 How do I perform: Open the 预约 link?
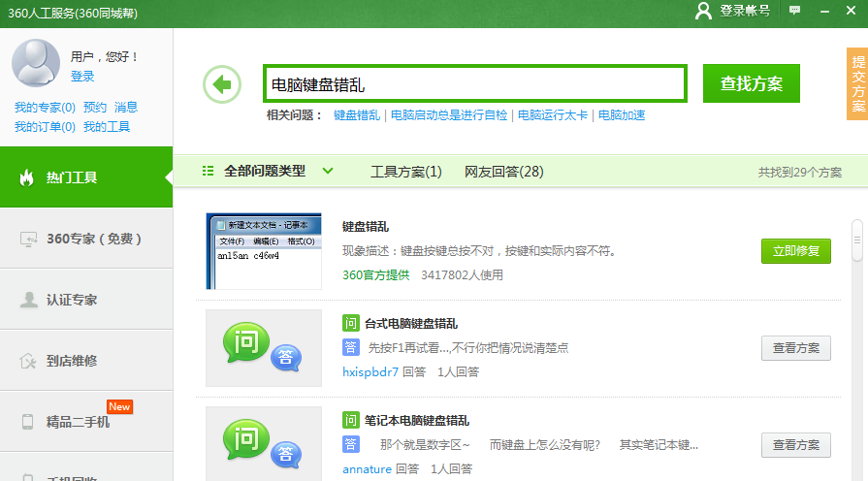[x=95, y=108]
